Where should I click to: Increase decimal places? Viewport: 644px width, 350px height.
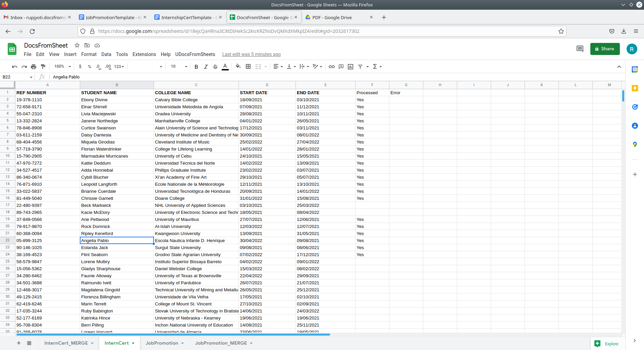[108, 67]
